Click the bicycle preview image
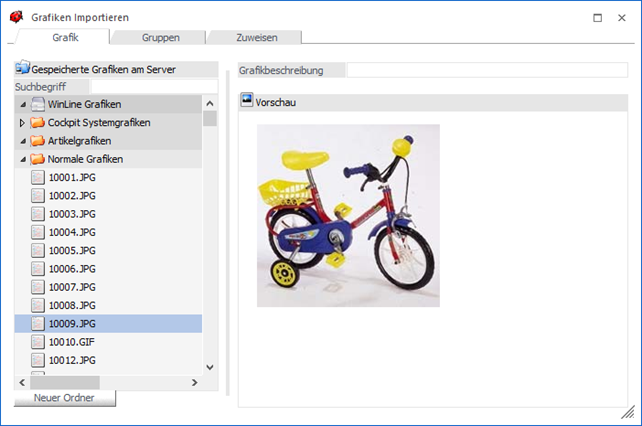The height and width of the screenshot is (426, 642). pyautogui.click(x=348, y=215)
